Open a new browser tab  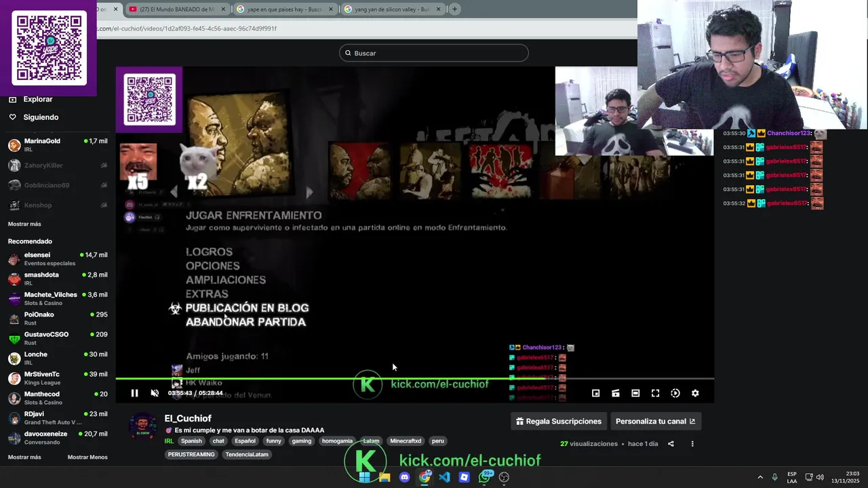pos(454,9)
